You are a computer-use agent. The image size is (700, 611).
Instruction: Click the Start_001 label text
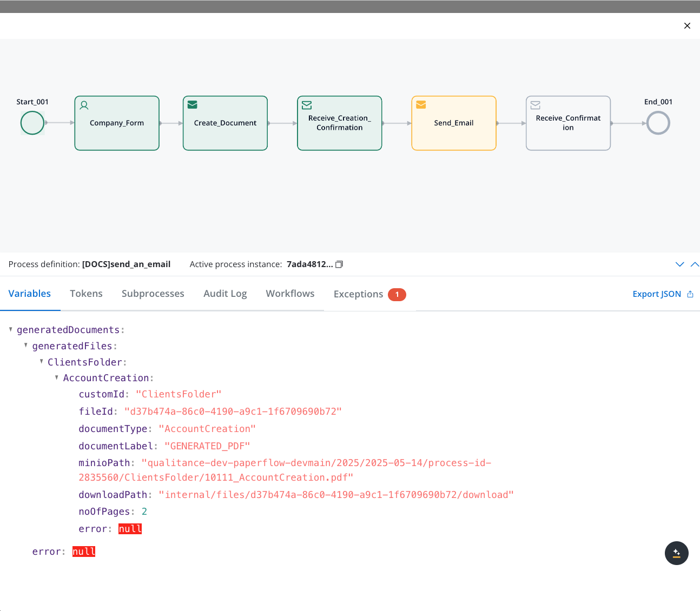coord(32,102)
